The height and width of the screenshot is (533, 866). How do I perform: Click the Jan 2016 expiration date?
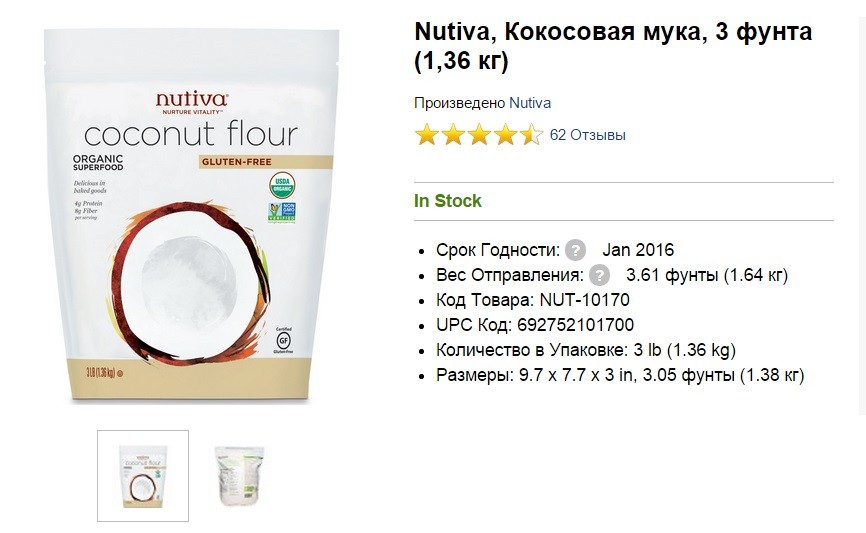(x=638, y=250)
